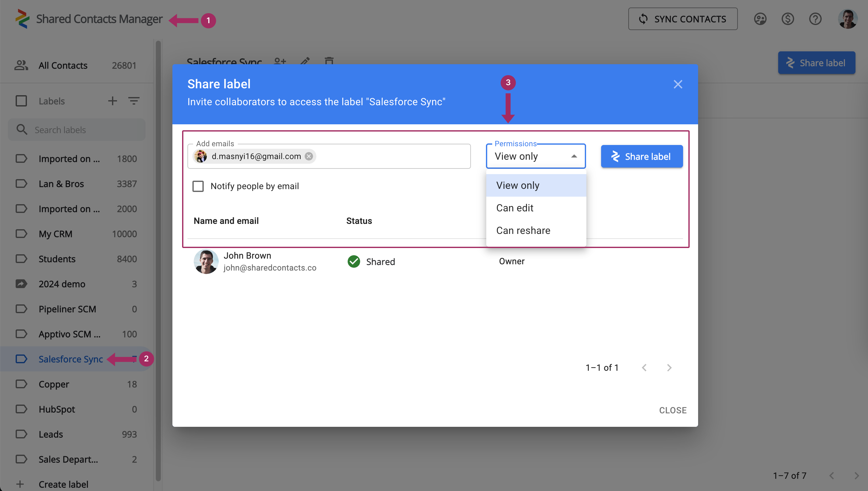
Task: Click the 1–1 of 1 pagination text
Action: [602, 368]
